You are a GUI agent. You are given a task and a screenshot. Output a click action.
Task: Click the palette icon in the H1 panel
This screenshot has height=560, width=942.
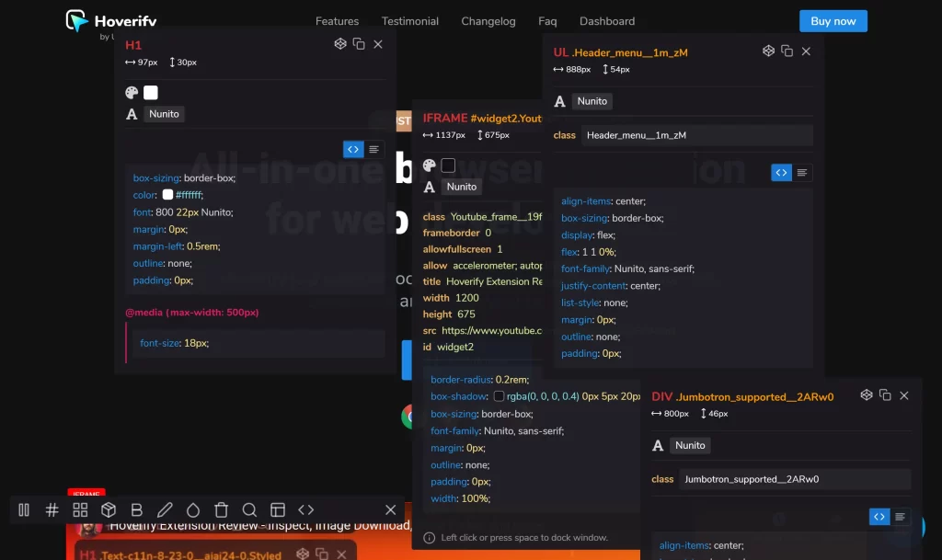pos(132,93)
